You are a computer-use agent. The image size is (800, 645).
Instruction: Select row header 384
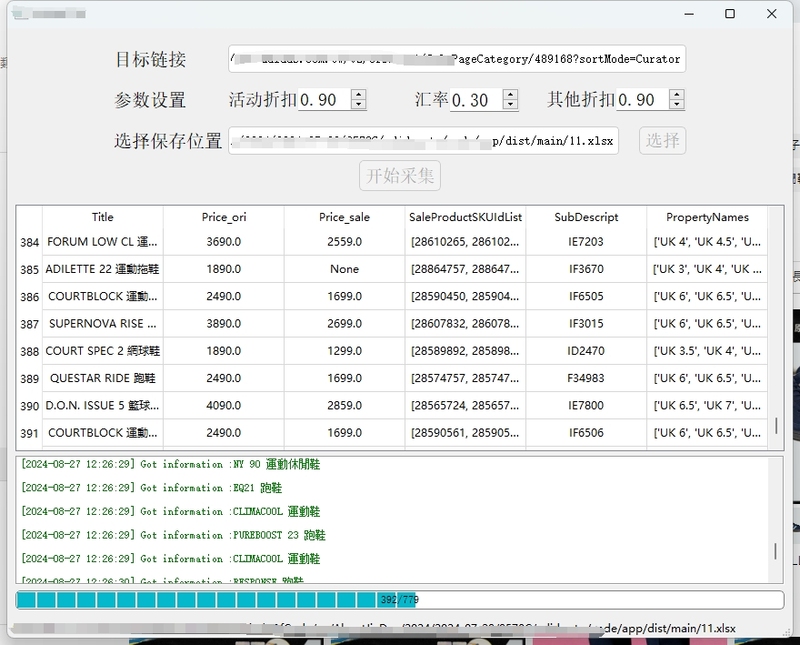point(30,242)
